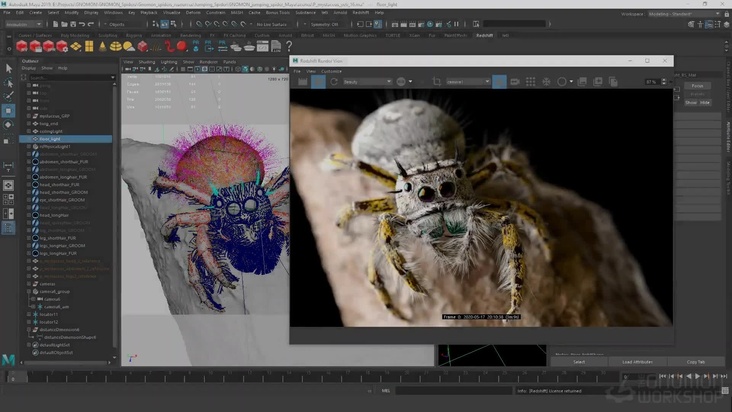This screenshot has width=732, height=412.
Task: Click the new scene icon
Action: click(x=55, y=24)
